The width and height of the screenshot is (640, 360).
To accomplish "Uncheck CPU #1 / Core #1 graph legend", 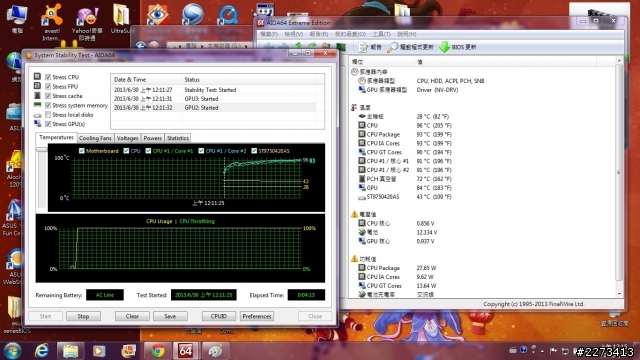I will (x=148, y=151).
